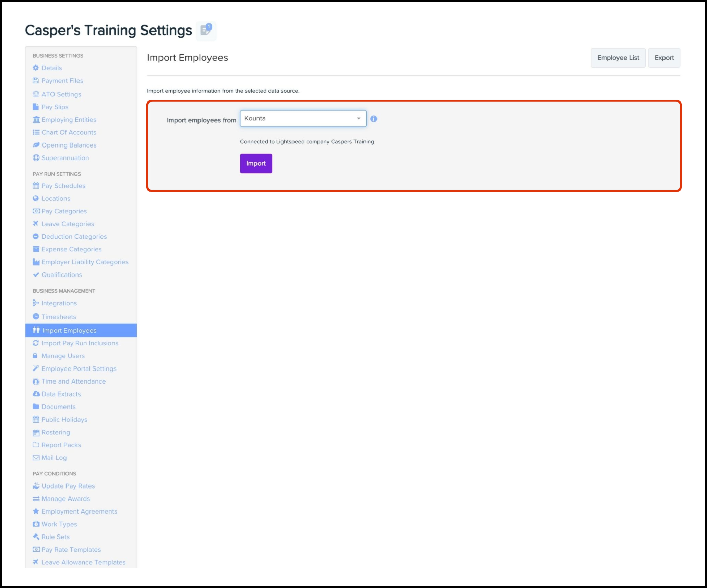This screenshot has width=707, height=588.
Task: Open Integrations in the sidebar
Action: [59, 303]
